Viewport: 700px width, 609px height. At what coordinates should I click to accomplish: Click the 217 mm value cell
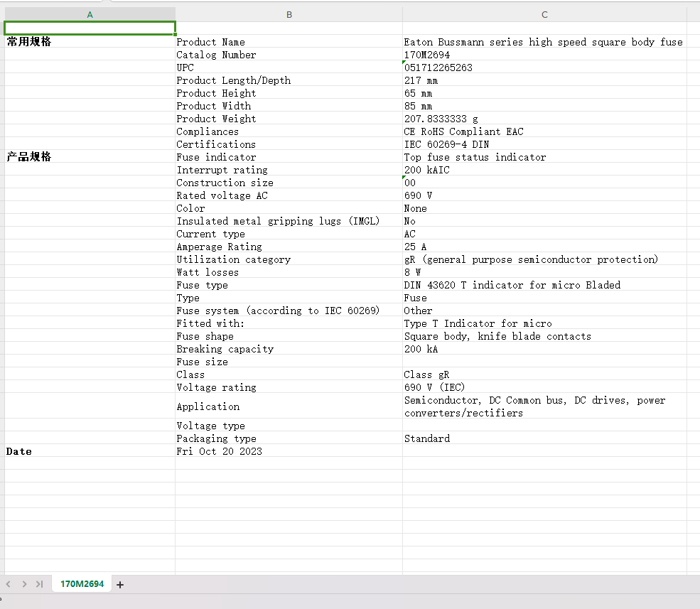click(x=544, y=80)
